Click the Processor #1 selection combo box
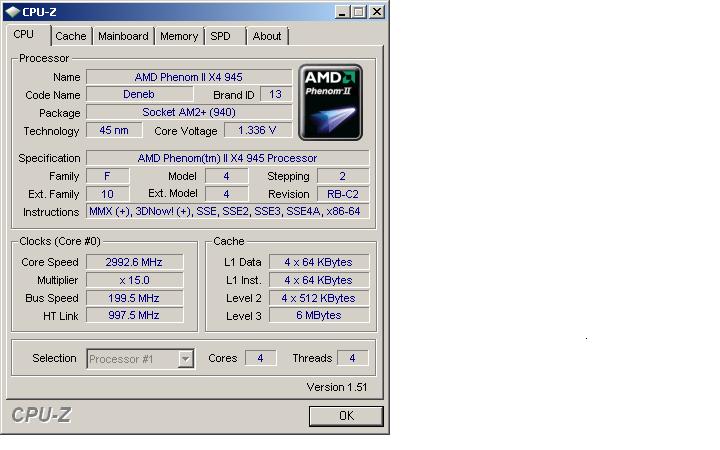This screenshot has width=720, height=450. [140, 359]
